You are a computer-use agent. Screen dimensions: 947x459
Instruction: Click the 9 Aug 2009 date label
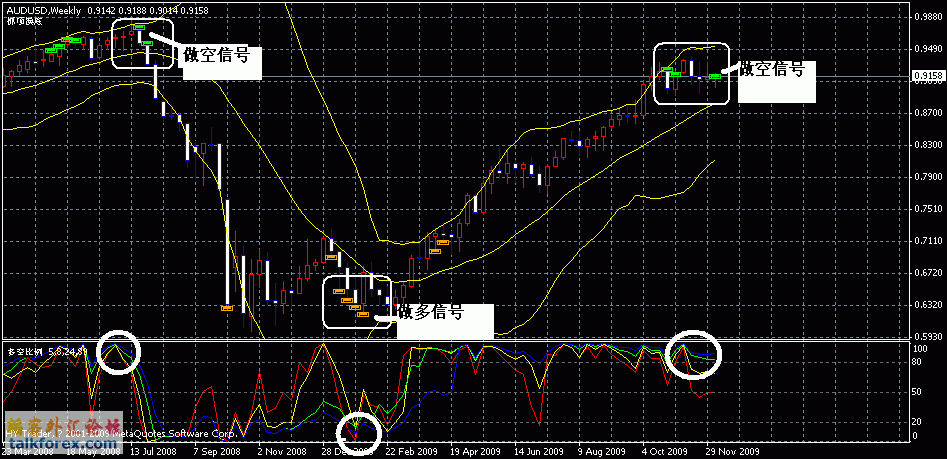click(602, 451)
